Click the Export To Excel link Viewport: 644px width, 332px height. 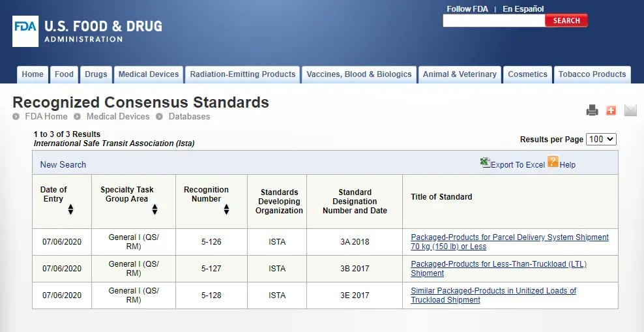[518, 165]
